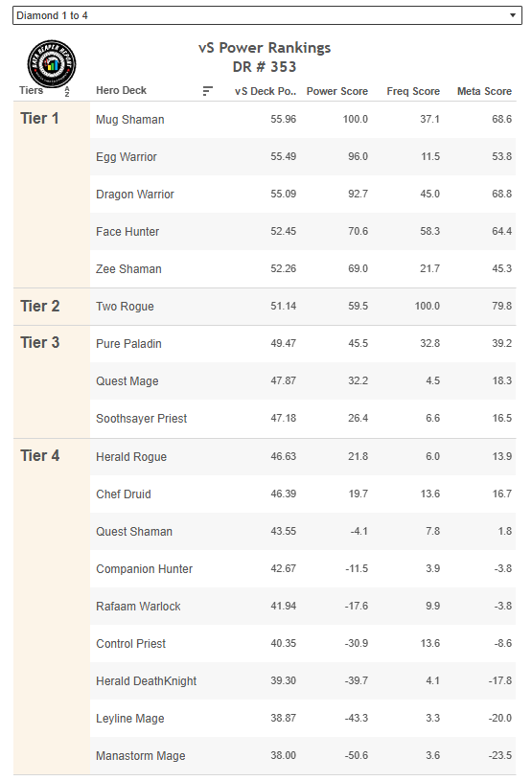
Task: Select the Herald DeathKnight row
Action: click(303, 681)
